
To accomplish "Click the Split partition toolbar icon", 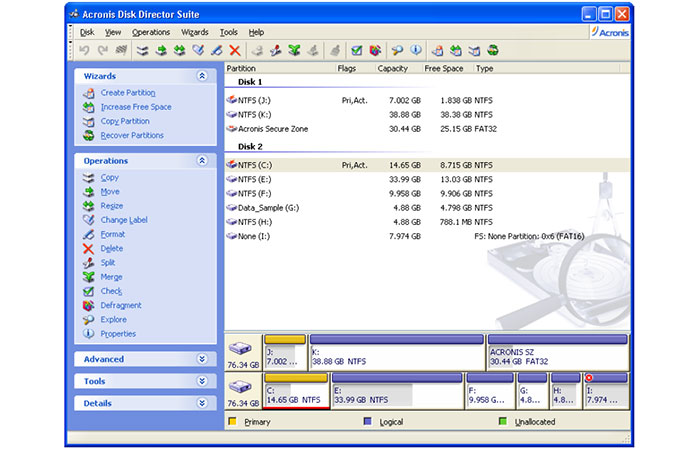I will 275,50.
